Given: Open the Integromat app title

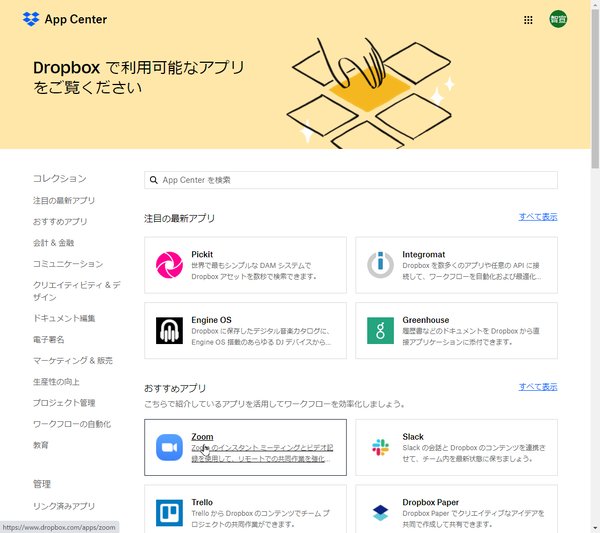Looking at the screenshot, I should [424, 254].
